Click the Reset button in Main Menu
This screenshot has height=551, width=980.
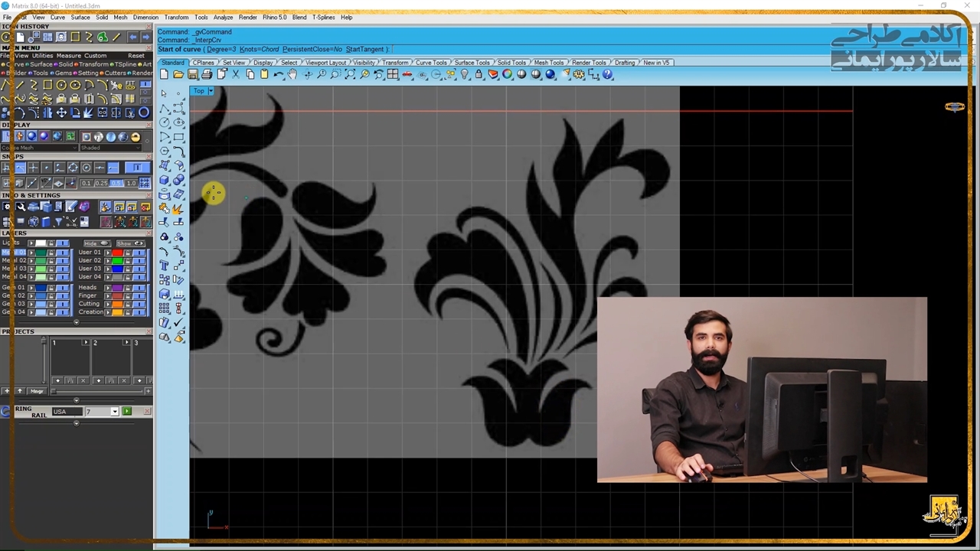point(136,56)
